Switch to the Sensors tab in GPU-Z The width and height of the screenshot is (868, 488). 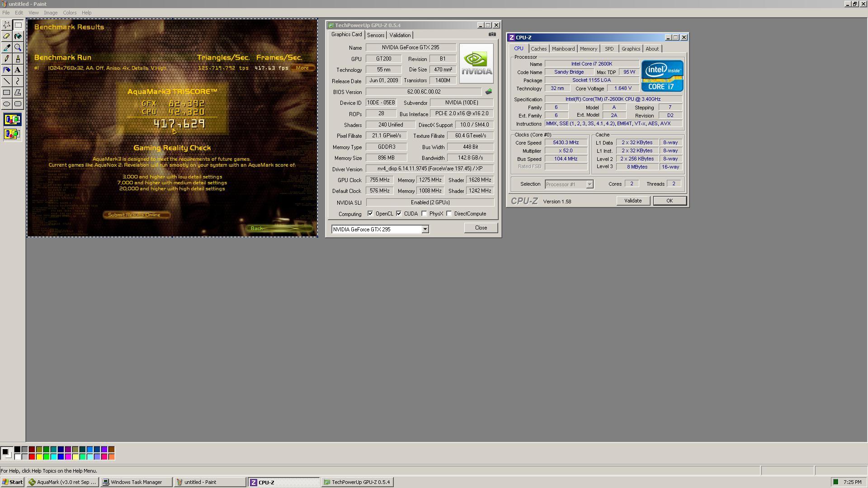coord(376,35)
